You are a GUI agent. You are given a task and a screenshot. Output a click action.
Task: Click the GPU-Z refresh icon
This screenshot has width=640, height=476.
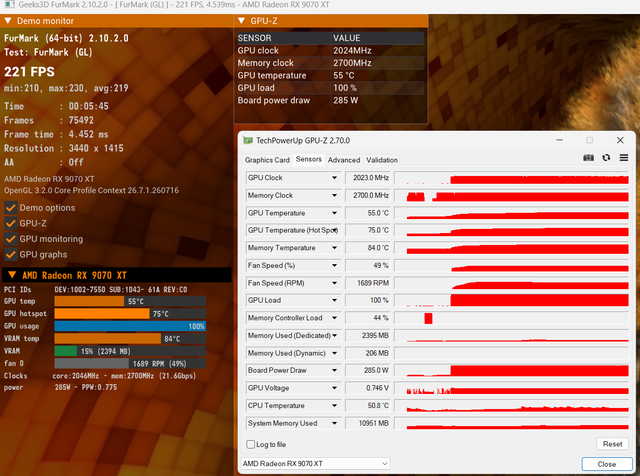606,158
